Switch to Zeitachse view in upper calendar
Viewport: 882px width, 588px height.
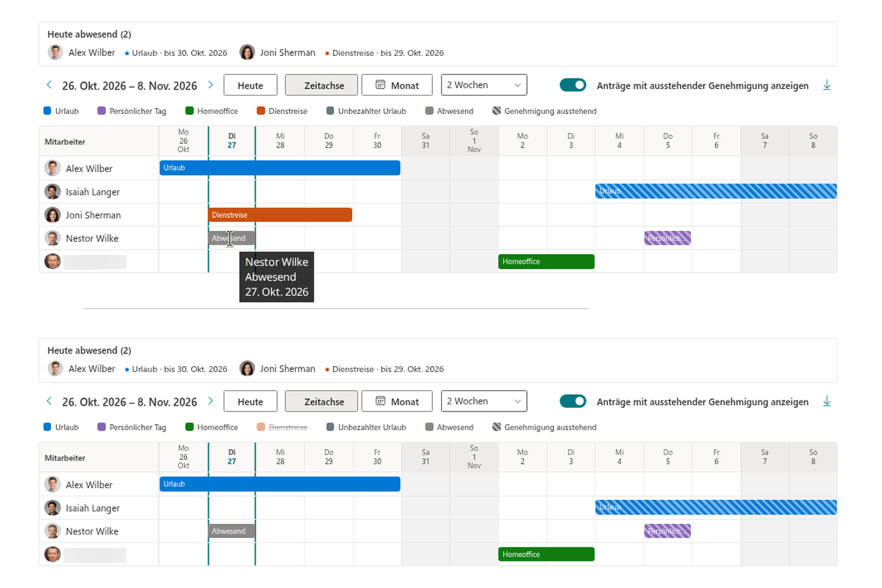coord(321,85)
